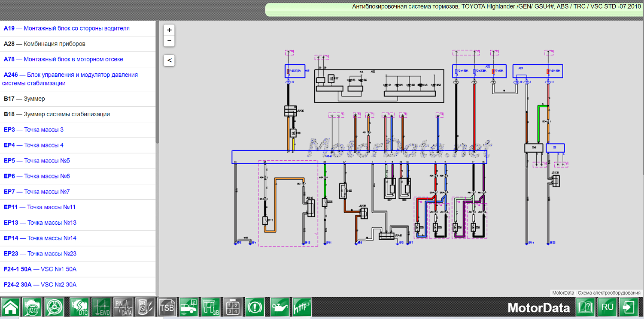The height and width of the screenshot is (319, 644).
Task: Select the F24-1 50A VSC fuse entry
Action: click(x=40, y=269)
